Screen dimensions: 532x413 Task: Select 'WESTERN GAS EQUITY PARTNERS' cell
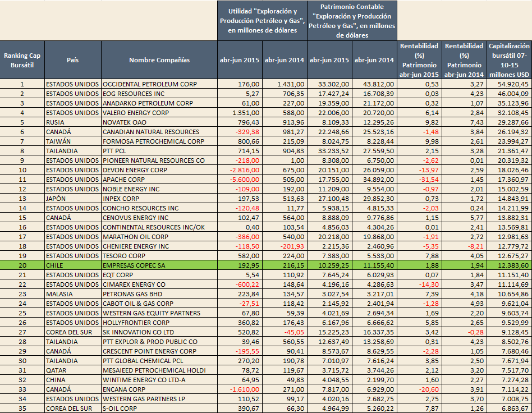pos(159,313)
